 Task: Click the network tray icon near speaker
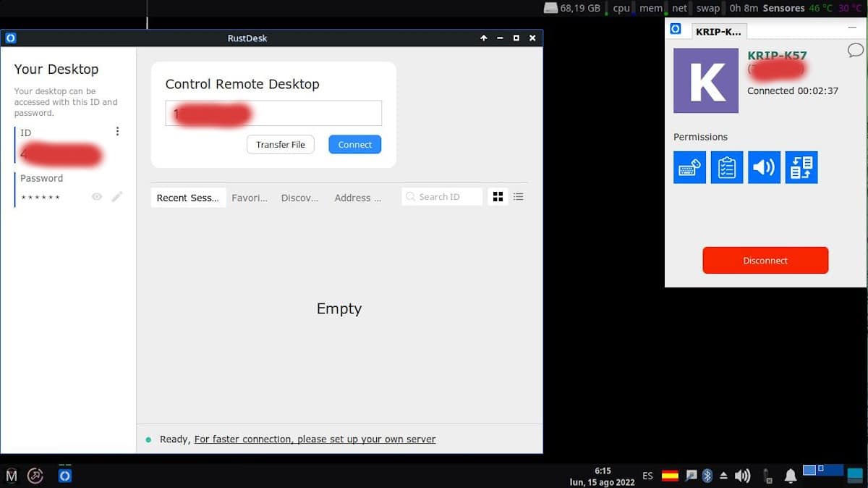[x=766, y=476]
